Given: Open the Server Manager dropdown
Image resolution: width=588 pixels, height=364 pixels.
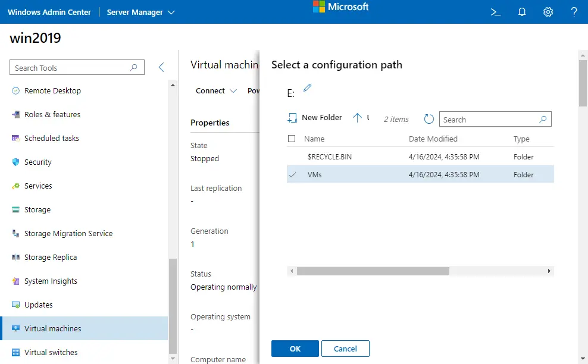Looking at the screenshot, I should pyautogui.click(x=140, y=12).
